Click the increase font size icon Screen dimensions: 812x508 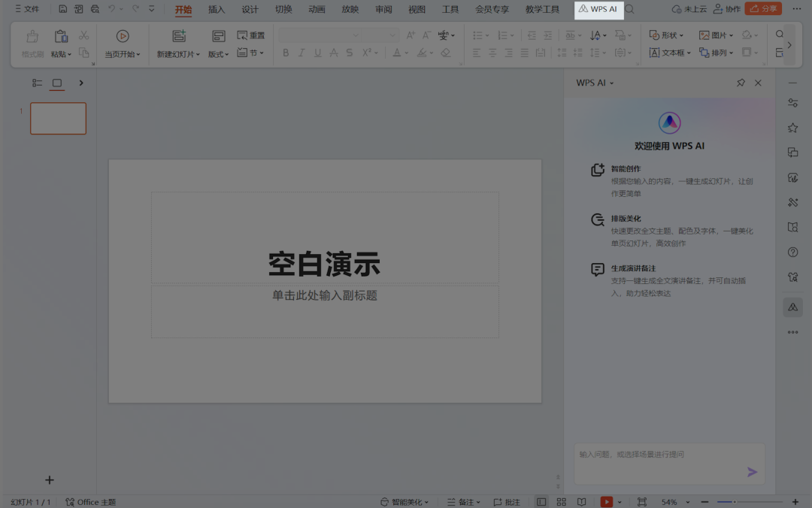tap(411, 35)
